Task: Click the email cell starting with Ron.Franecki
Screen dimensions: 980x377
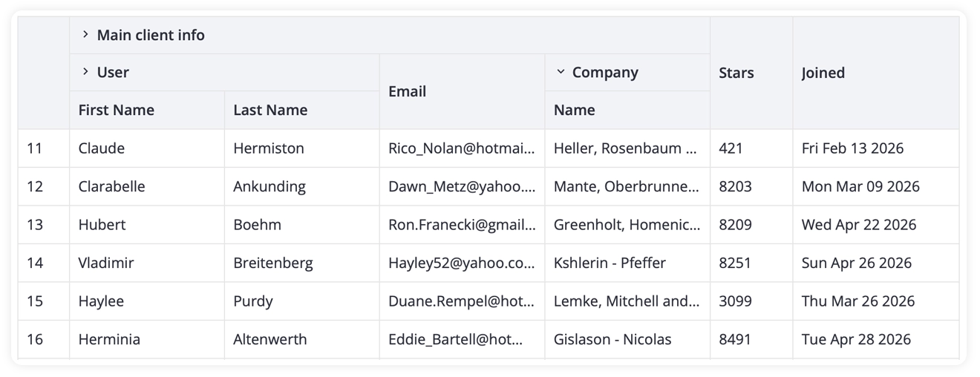Action: [x=461, y=225]
